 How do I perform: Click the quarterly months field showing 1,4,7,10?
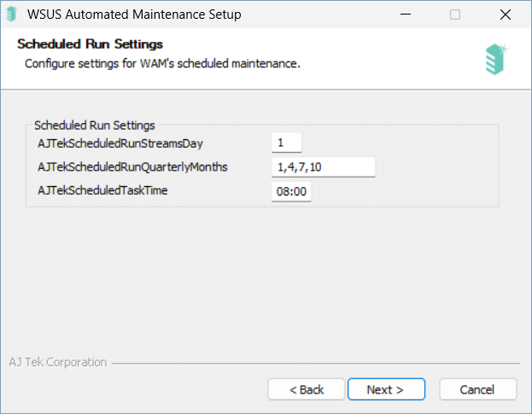click(x=324, y=166)
